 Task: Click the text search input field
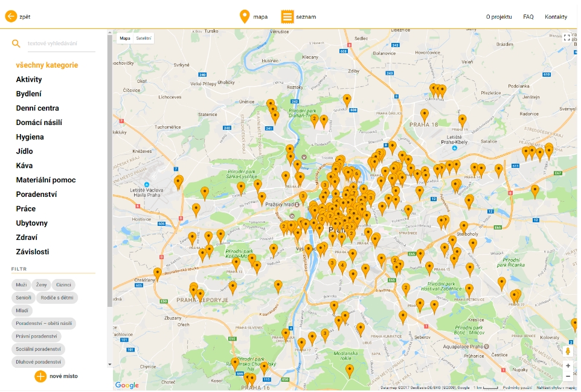[60, 43]
